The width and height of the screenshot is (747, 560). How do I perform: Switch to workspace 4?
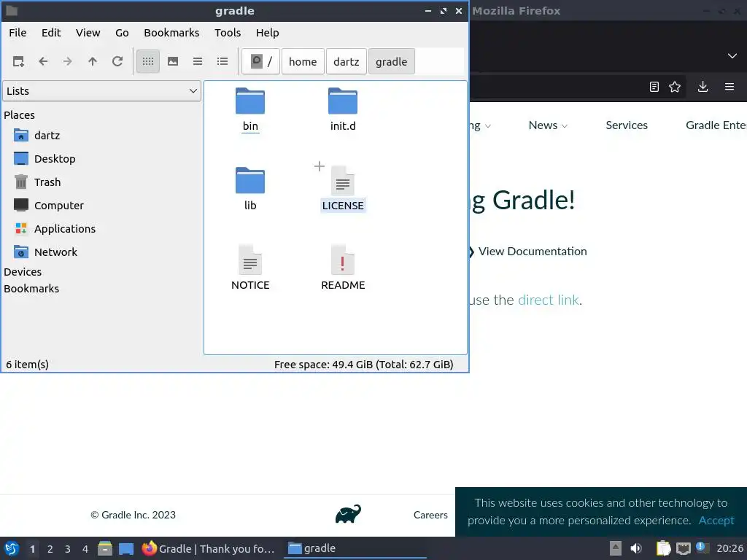coord(85,549)
